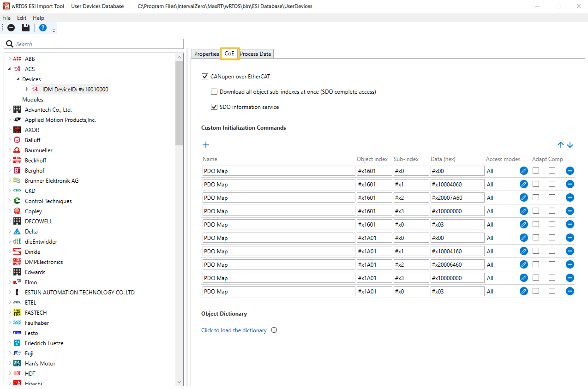Click to load the dictionary link
This screenshot has width=588, height=389.
234,330
